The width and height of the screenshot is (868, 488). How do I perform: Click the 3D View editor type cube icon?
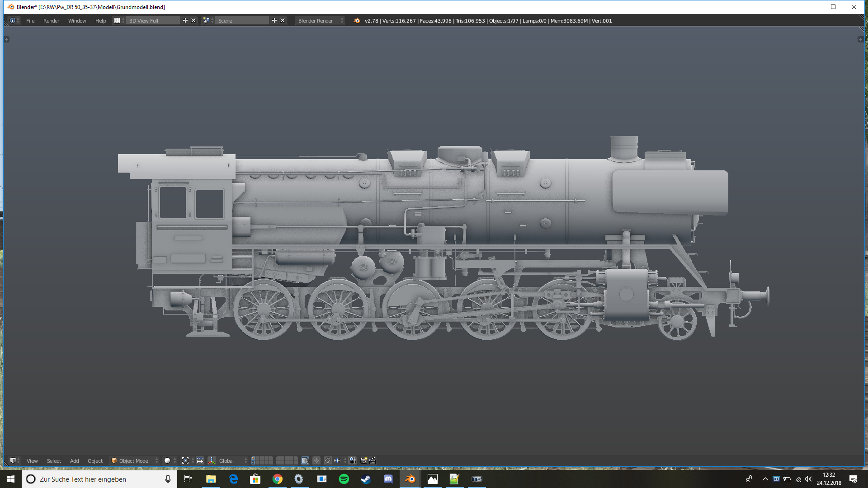[x=13, y=461]
